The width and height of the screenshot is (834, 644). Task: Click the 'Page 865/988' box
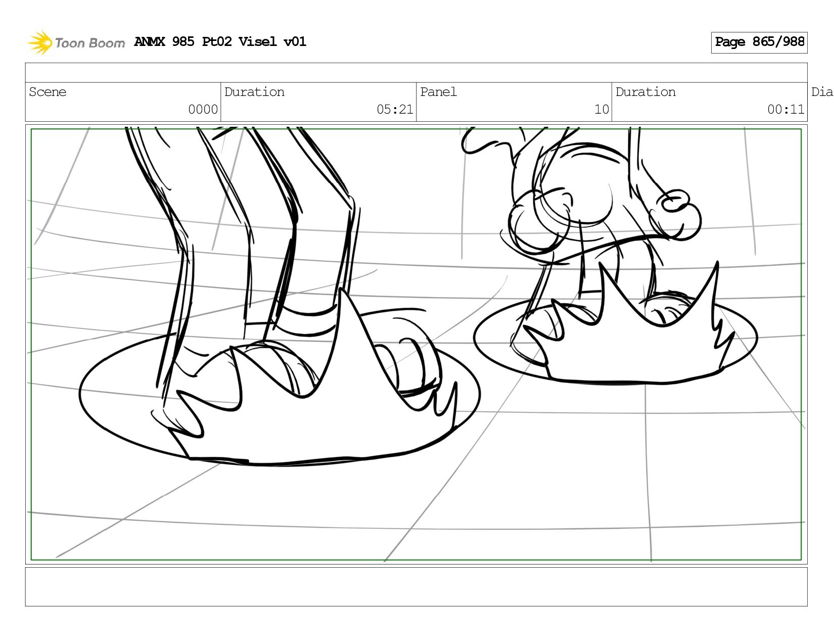click(759, 42)
